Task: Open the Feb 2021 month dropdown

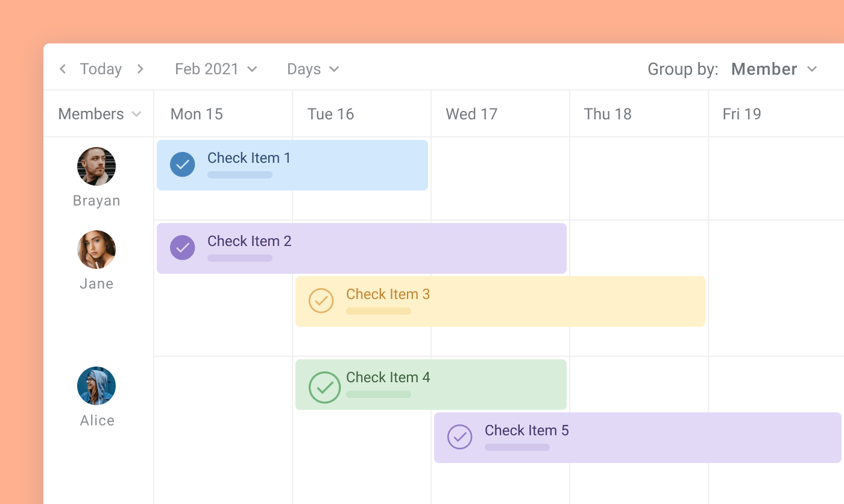Action: tap(216, 69)
